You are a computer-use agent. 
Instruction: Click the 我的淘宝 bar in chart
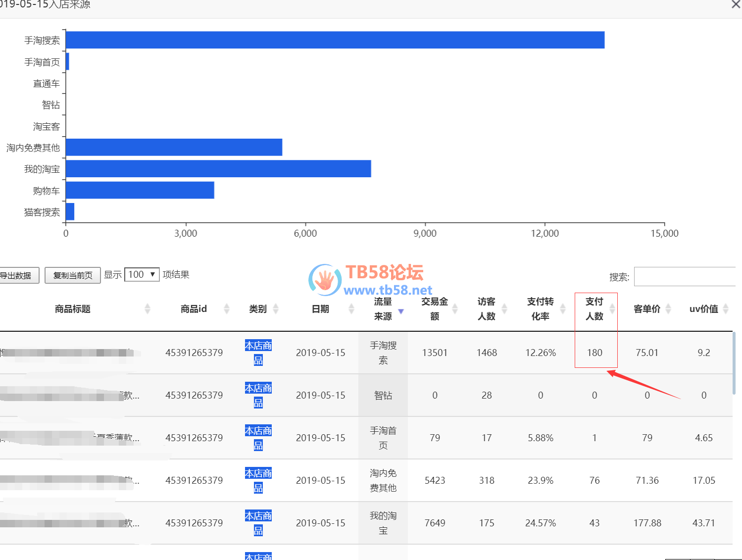[x=218, y=169]
